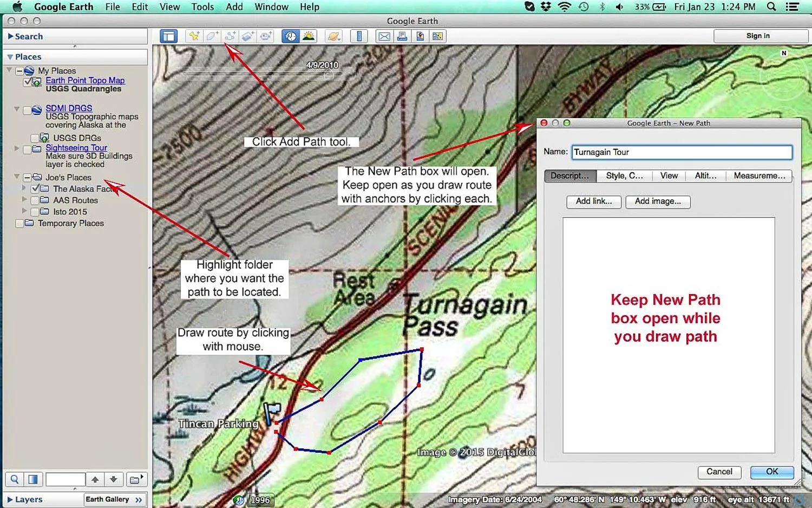
Task: Open the planet switcher icon
Action: tap(334, 36)
